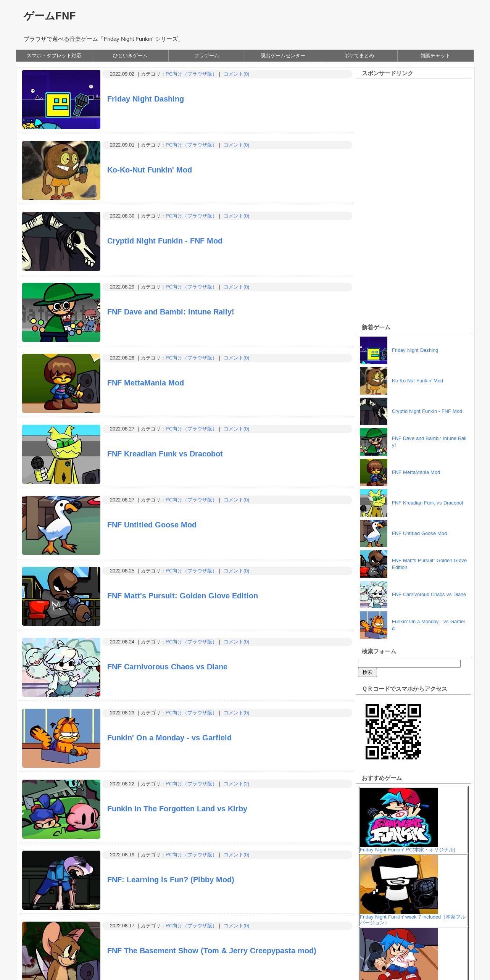The width and height of the screenshot is (490, 980).
Task: Open sidebar FNF Carnivorous Chaos vs Diane link
Action: (x=429, y=595)
